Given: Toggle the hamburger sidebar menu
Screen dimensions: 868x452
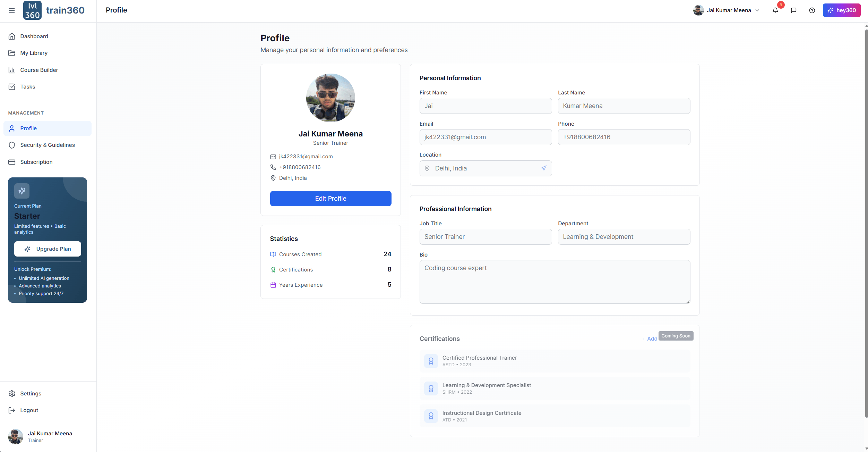Looking at the screenshot, I should point(12,10).
